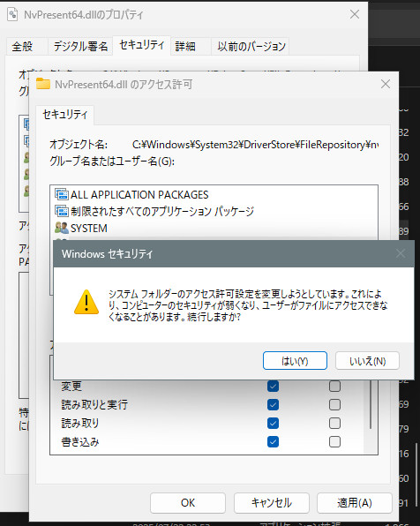Switch to the 以前のバージョン tab
This screenshot has width=420, height=526.
251,46
